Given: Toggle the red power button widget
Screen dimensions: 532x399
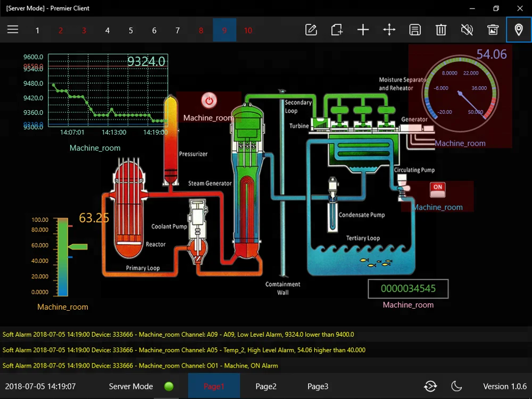Looking at the screenshot, I should (209, 101).
